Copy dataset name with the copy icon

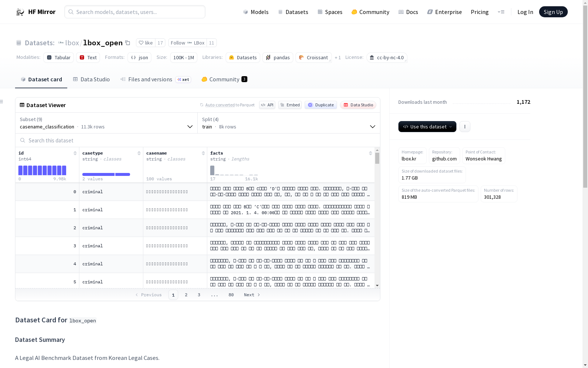[128, 43]
